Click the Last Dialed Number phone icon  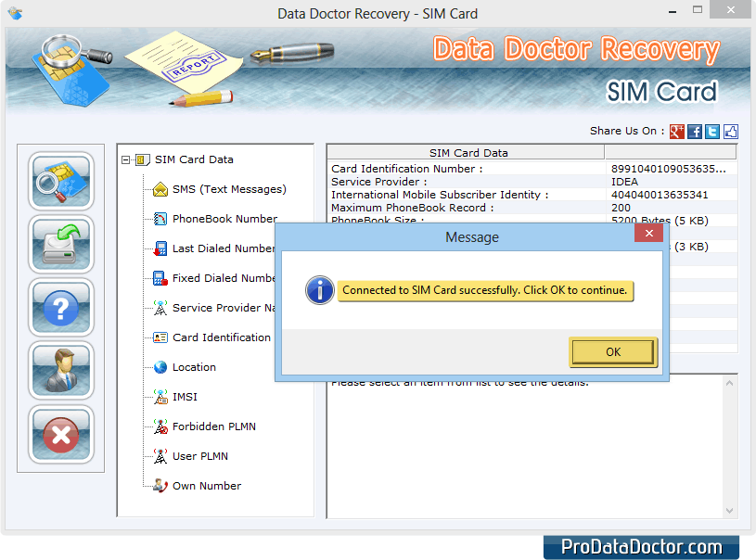tap(160, 248)
